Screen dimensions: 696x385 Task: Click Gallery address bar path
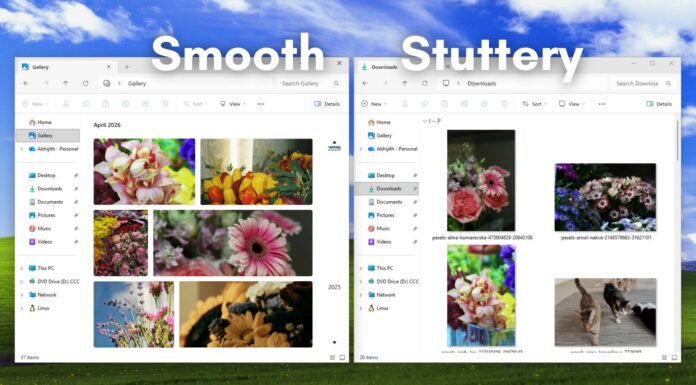(137, 83)
